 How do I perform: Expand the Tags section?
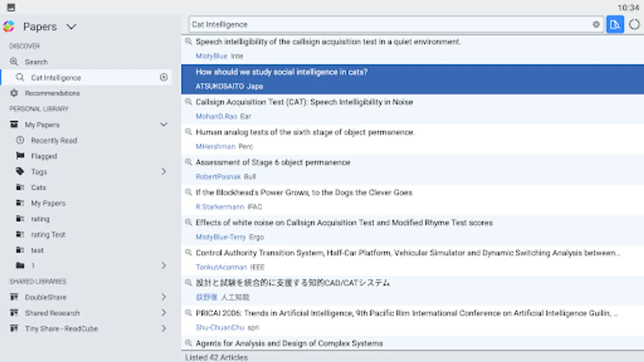coord(163,172)
